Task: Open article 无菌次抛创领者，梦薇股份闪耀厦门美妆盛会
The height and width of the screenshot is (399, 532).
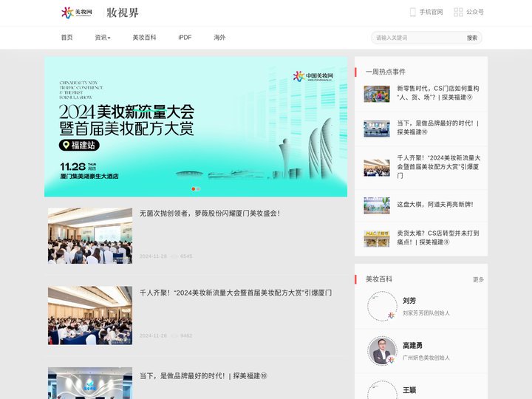Action: point(210,214)
